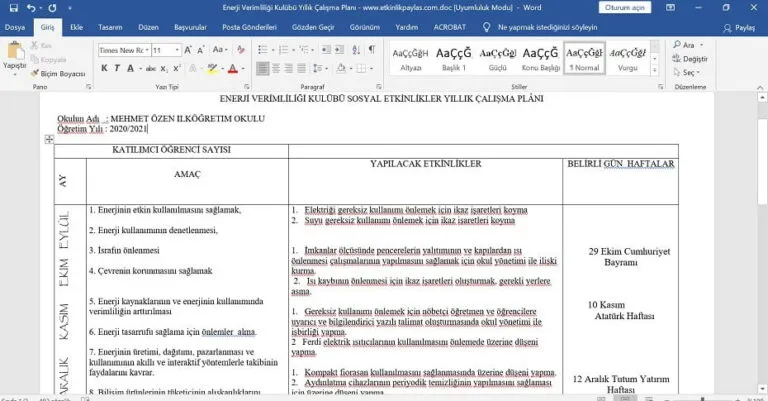Click Ara to search the document
This screenshot has width=768, height=401.
pos(684,45)
